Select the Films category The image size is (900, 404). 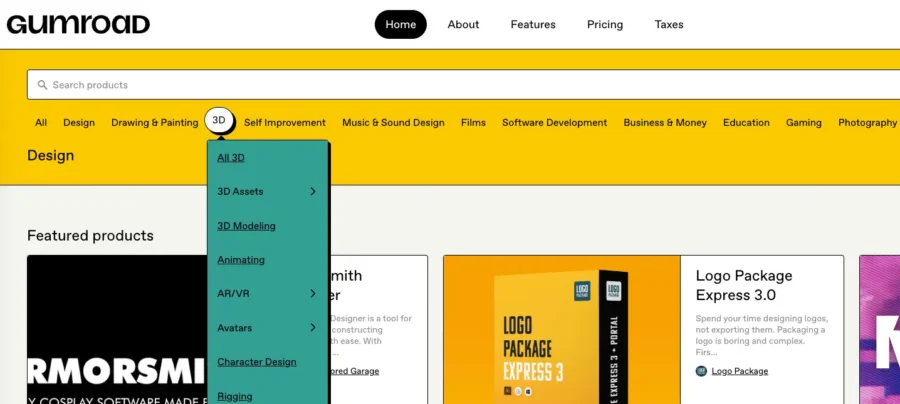tap(473, 122)
